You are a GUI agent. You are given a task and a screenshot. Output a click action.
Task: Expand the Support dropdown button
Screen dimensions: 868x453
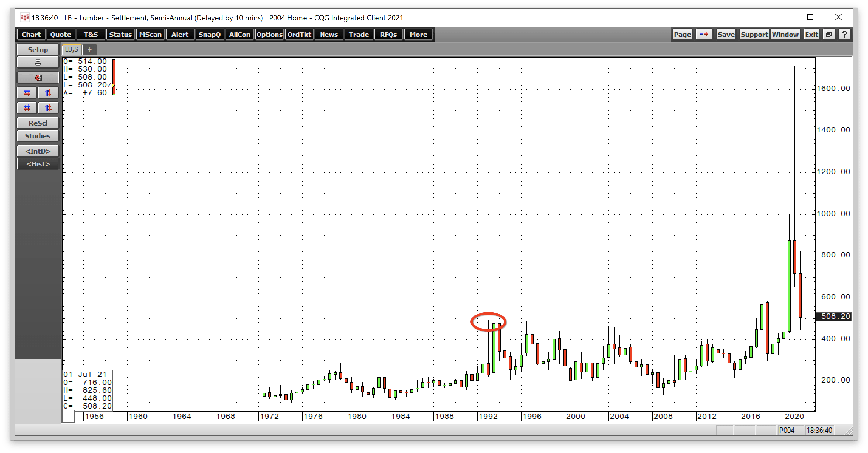tap(754, 34)
